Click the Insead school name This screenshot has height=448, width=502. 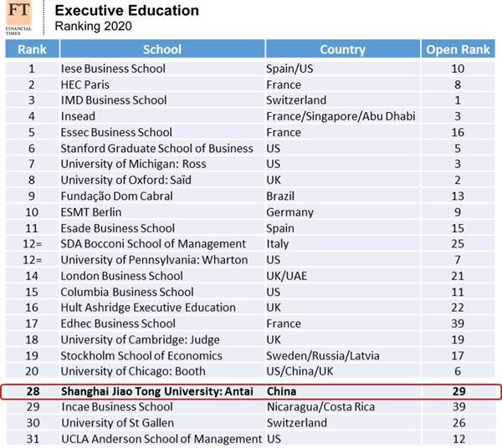[x=78, y=116]
